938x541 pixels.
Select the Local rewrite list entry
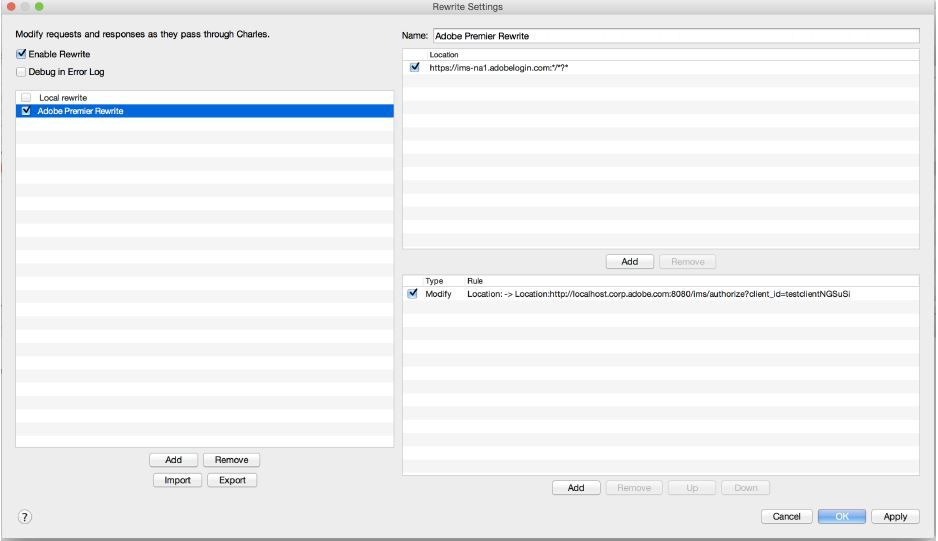[x=205, y=98]
